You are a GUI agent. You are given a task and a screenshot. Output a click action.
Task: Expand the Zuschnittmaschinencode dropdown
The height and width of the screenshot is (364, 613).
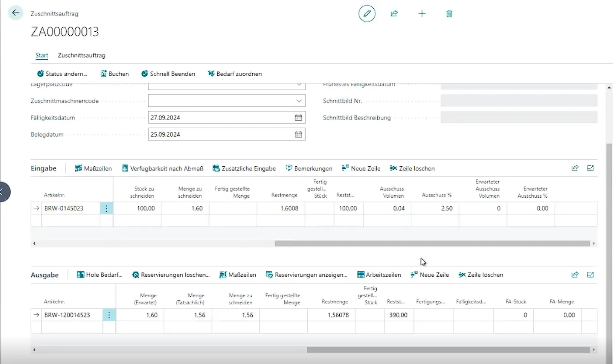point(299,101)
